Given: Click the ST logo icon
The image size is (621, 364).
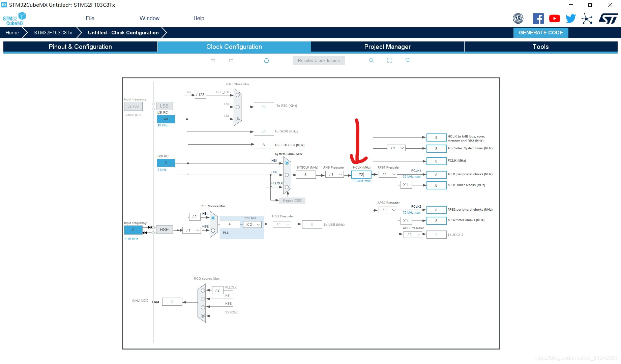Looking at the screenshot, I should (608, 19).
